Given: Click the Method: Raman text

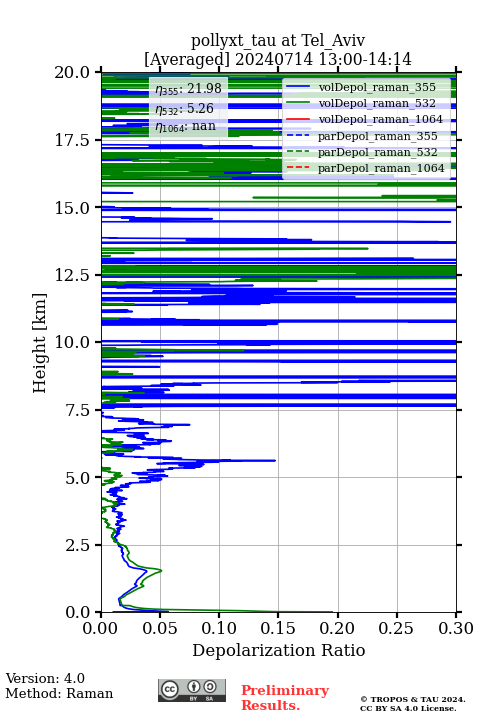Looking at the screenshot, I should tap(59, 693).
